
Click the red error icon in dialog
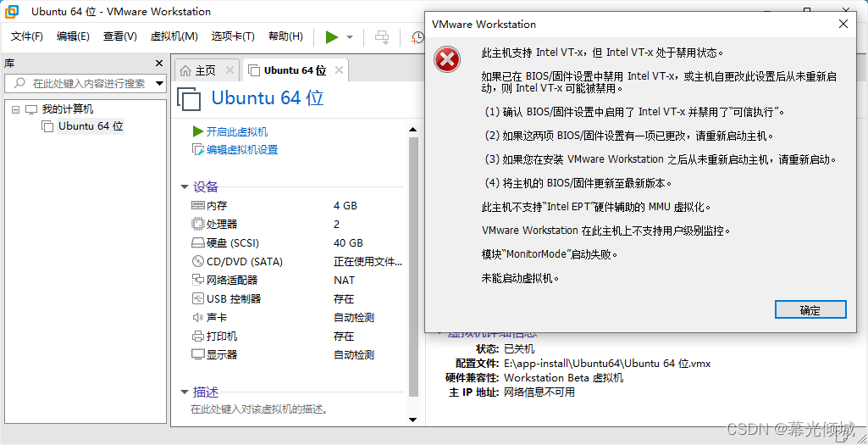(447, 59)
